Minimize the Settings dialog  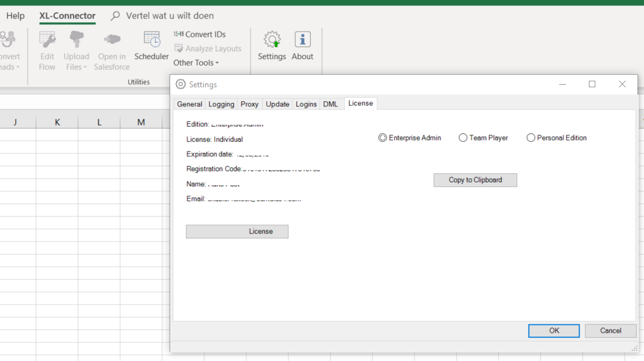click(563, 84)
